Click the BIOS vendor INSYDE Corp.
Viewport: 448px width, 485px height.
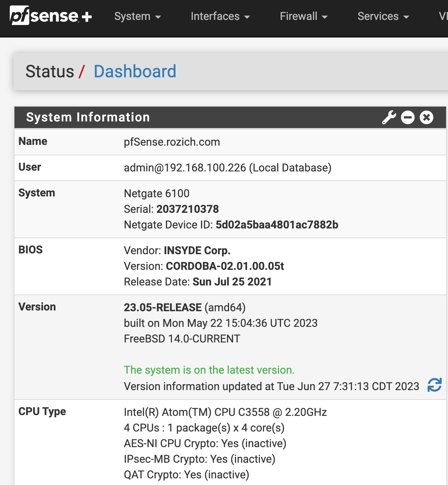197,250
